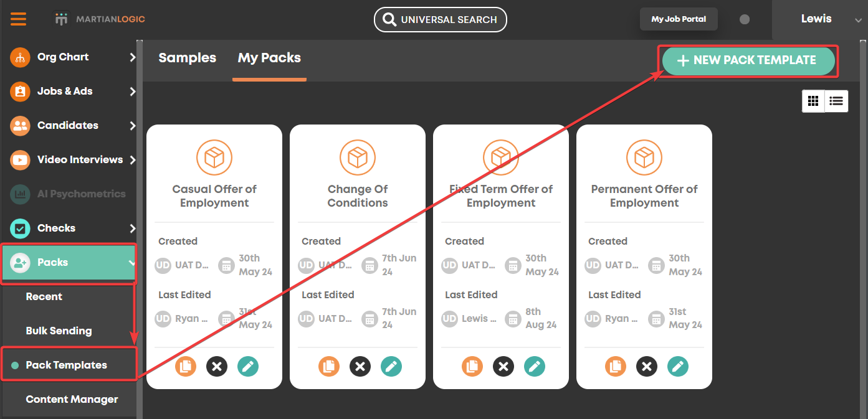This screenshot has width=868, height=419.
Task: Switch to grid view
Action: 813,101
